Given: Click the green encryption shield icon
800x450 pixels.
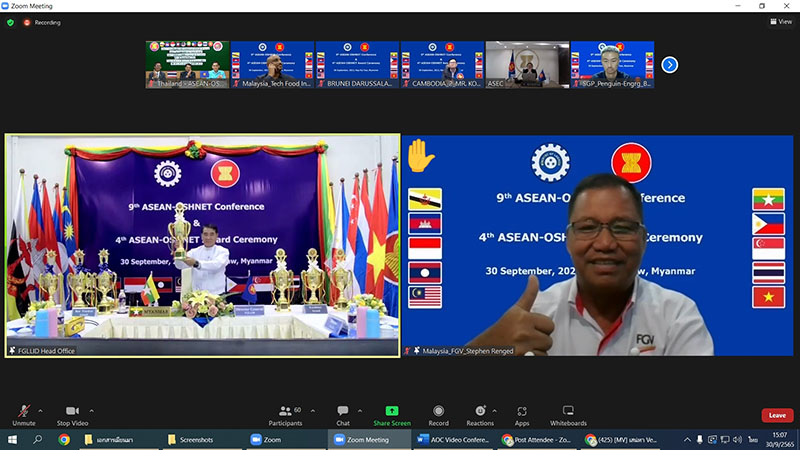Looking at the screenshot, I should 11,22.
